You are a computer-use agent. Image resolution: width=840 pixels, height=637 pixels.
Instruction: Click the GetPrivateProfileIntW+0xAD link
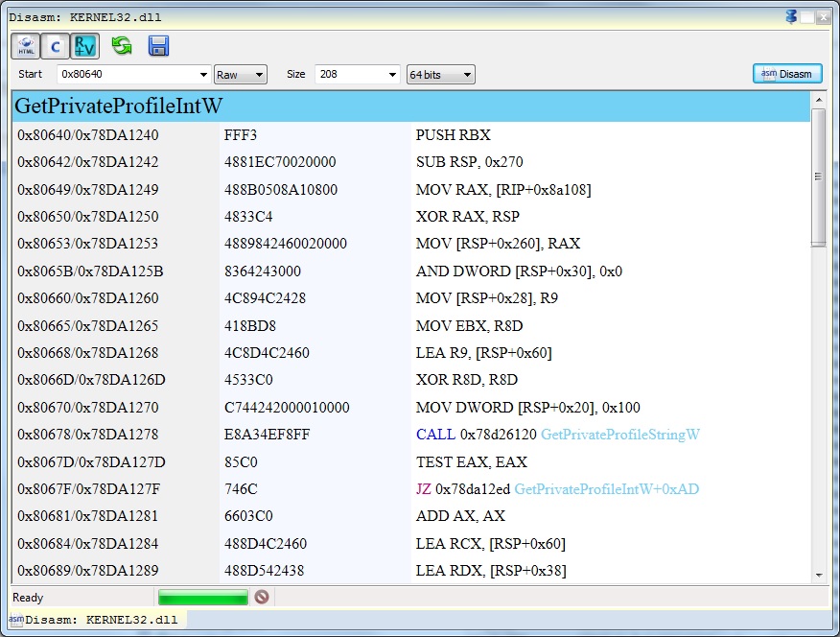pos(606,489)
